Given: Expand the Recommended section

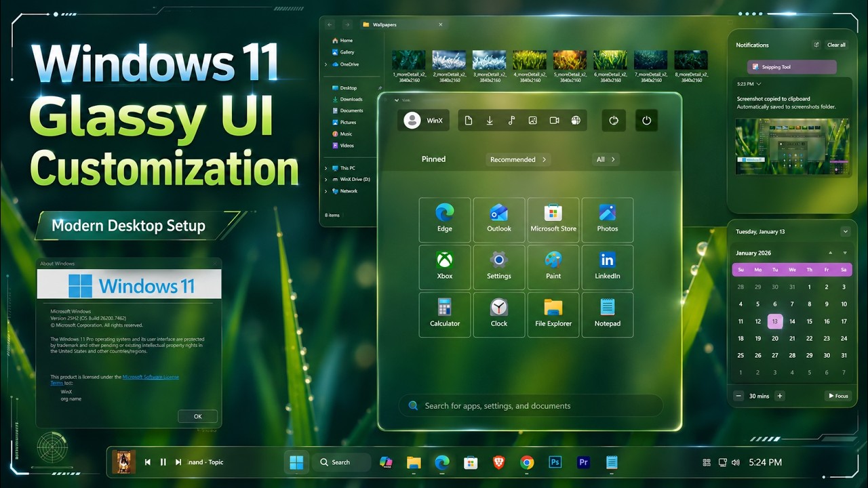Looking at the screenshot, I should 519,159.
